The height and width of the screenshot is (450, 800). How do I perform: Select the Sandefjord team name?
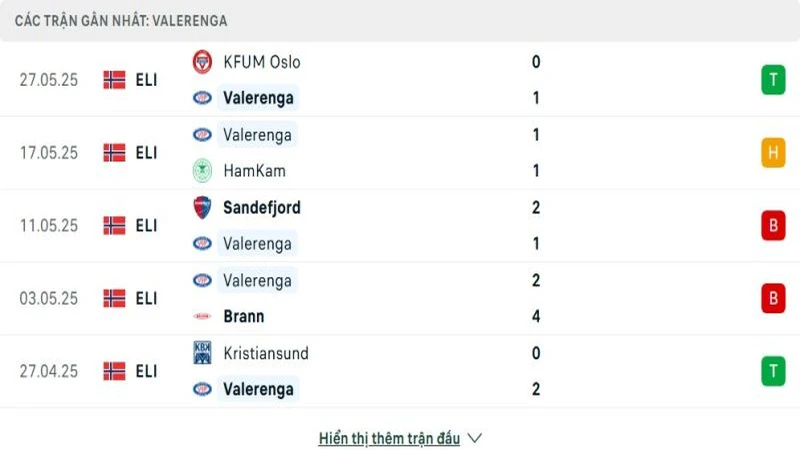click(262, 208)
